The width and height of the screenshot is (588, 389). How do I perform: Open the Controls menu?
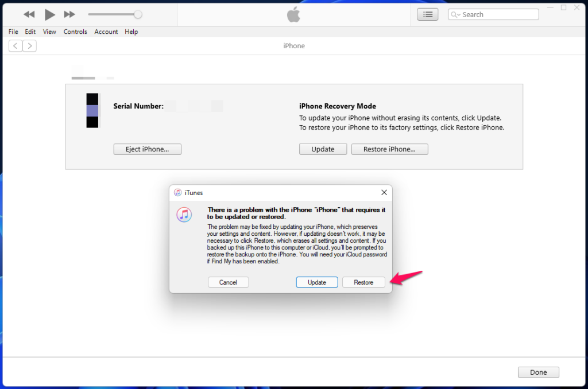click(x=75, y=32)
